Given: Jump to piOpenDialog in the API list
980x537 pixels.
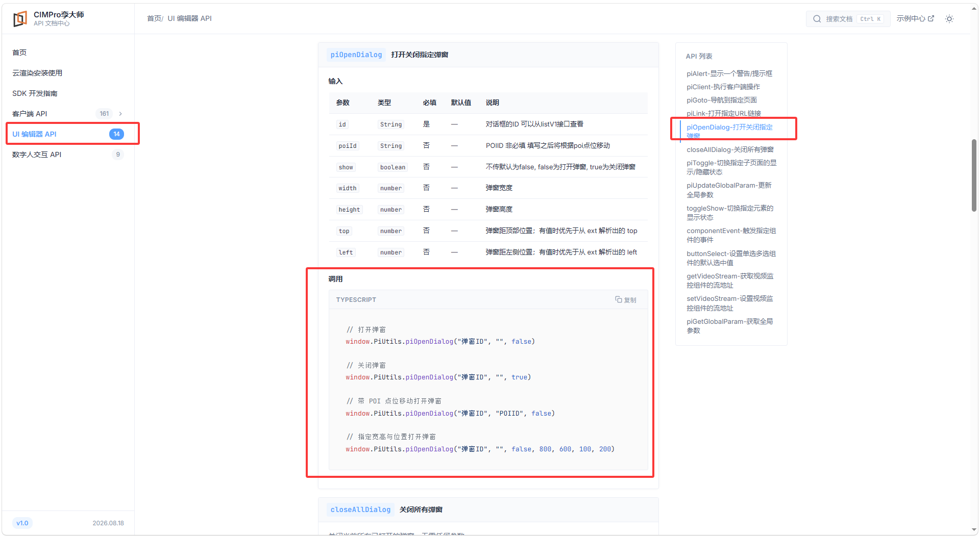Looking at the screenshot, I should click(x=729, y=131).
